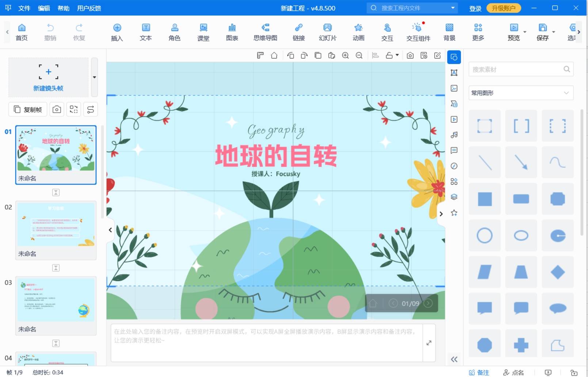Select the 角色 character icon
The width and height of the screenshot is (588, 377).
pyautogui.click(x=175, y=32)
